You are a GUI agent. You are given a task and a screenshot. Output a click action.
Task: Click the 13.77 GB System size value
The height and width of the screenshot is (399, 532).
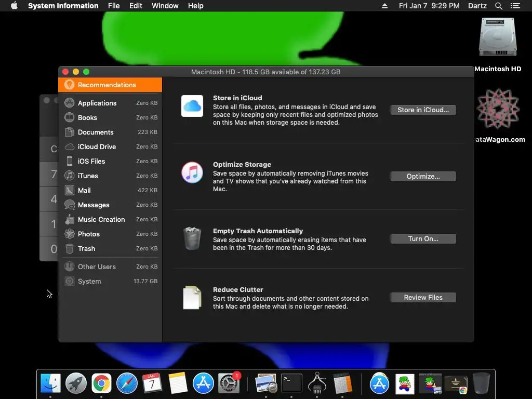click(145, 281)
